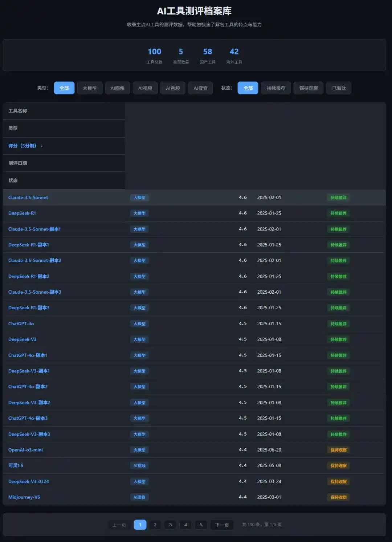Filter by AI搜索 type

[200, 88]
